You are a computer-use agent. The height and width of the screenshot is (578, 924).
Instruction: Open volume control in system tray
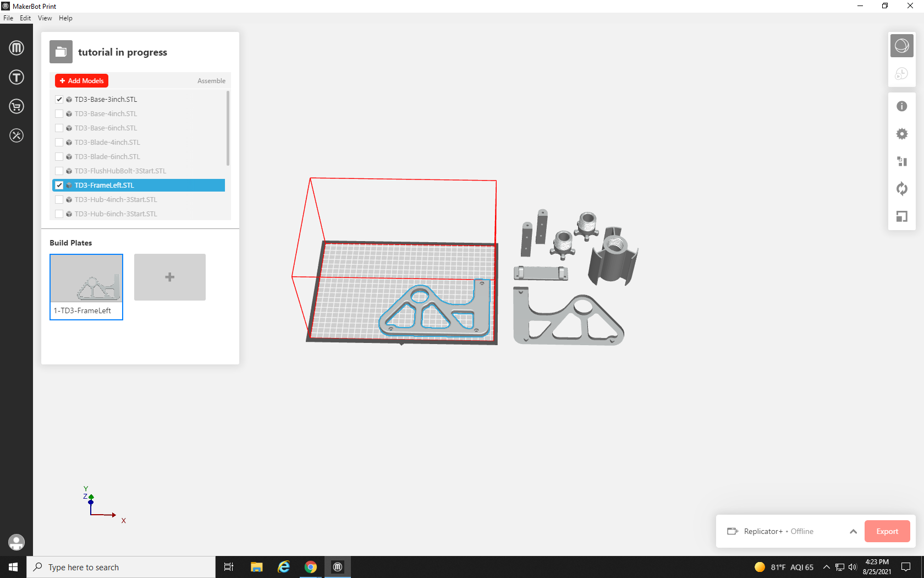(x=853, y=567)
